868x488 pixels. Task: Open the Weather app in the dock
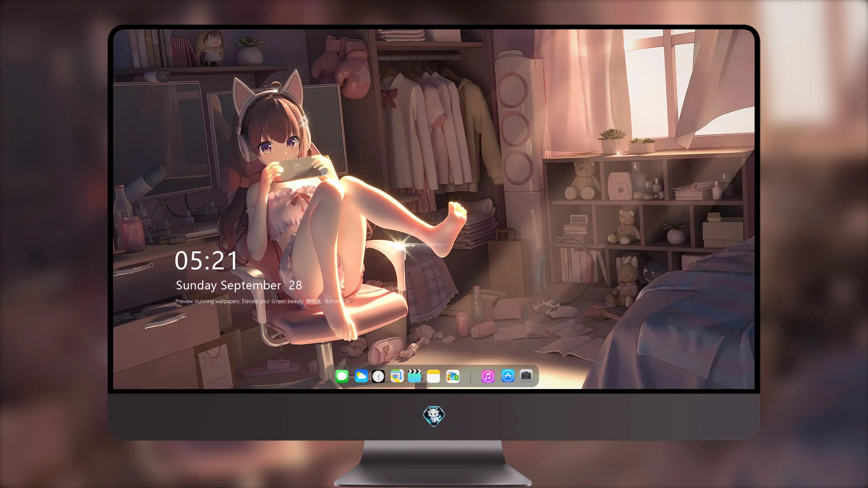pyautogui.click(x=361, y=376)
